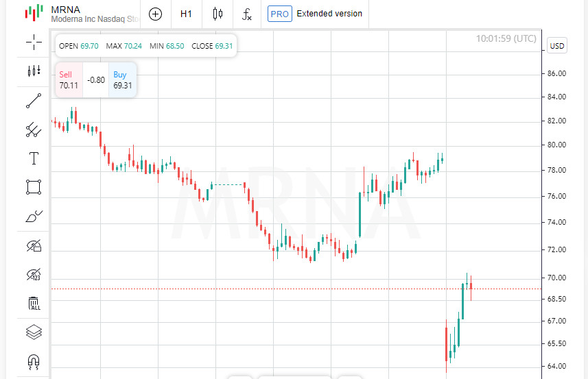The width and height of the screenshot is (588, 379).
Task: Toggle hide drawings visibility
Action: [x=34, y=245]
